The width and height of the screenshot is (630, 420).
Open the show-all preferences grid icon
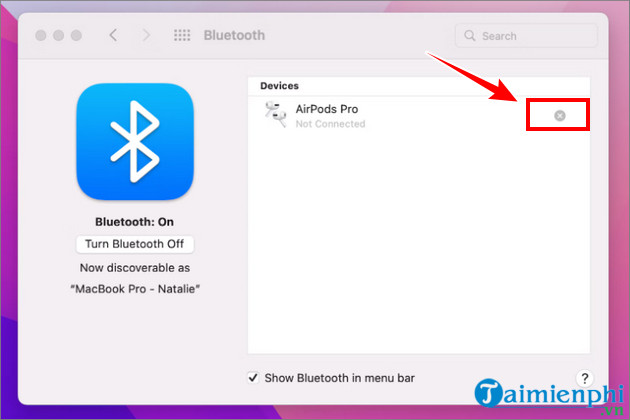182,35
